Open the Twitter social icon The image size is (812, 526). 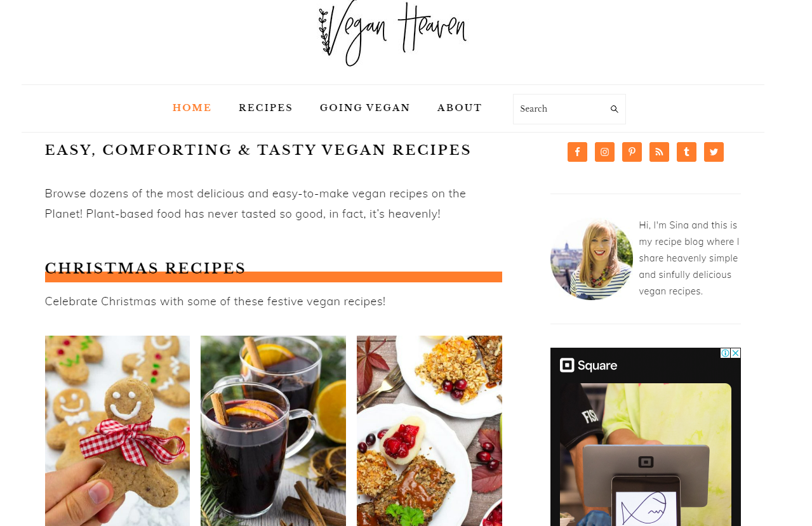coord(714,152)
